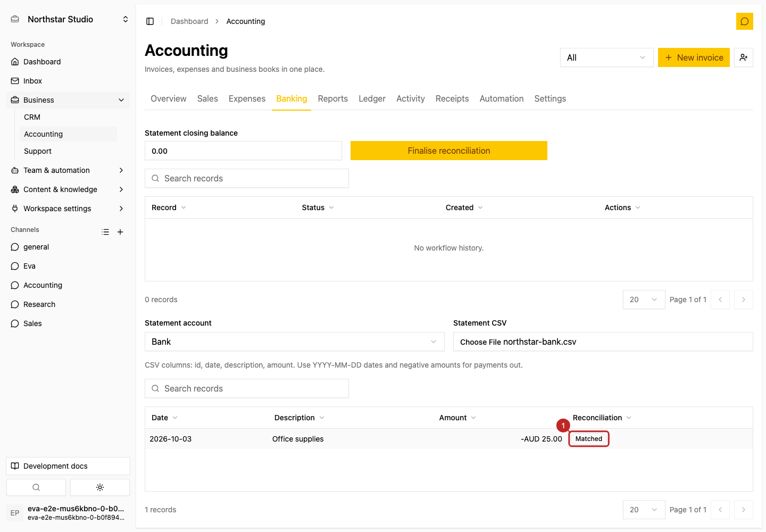This screenshot has height=532, width=766.
Task: Toggle the sidebar panel icon
Action: click(x=150, y=21)
